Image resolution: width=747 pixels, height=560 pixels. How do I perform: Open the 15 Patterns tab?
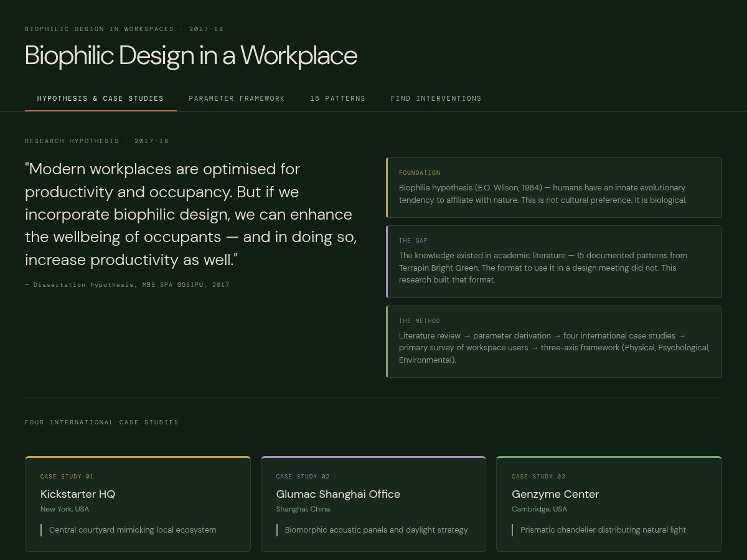(337, 98)
